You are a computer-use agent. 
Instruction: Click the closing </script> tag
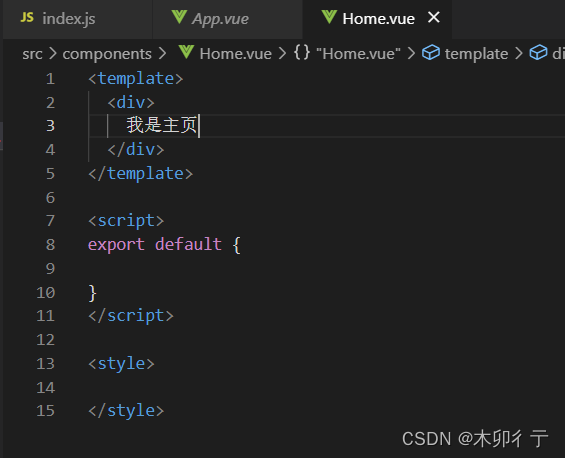(x=131, y=316)
